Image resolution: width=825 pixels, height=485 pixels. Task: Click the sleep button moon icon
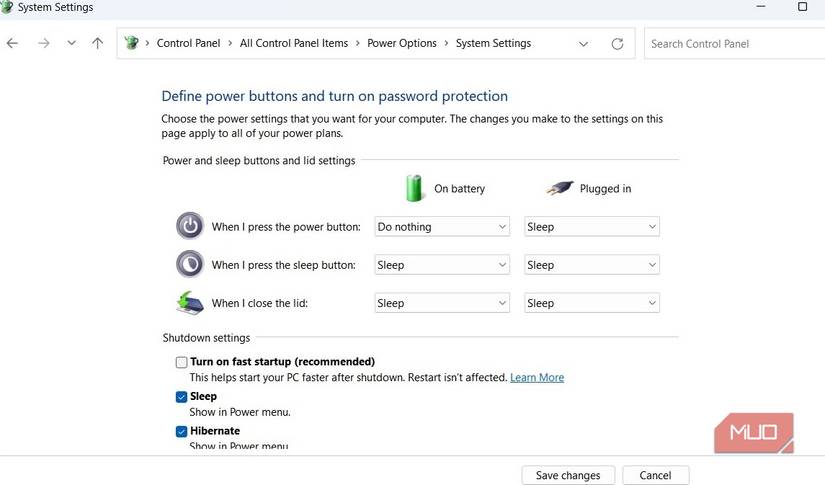pos(189,264)
